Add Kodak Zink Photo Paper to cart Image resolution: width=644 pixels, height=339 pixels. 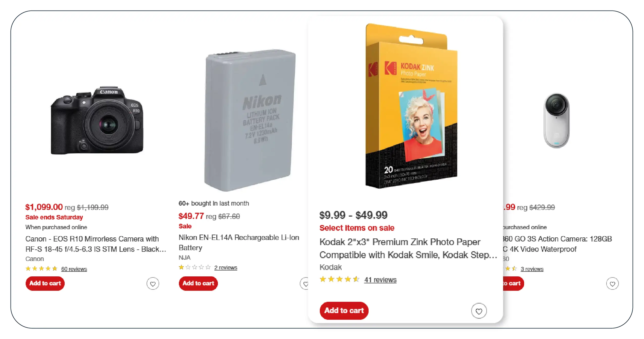(x=344, y=311)
